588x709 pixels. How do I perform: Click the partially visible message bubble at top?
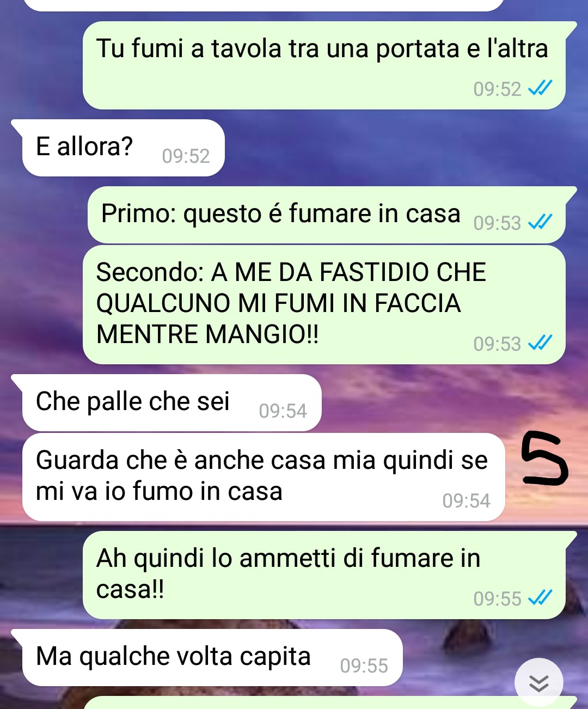click(264, 5)
